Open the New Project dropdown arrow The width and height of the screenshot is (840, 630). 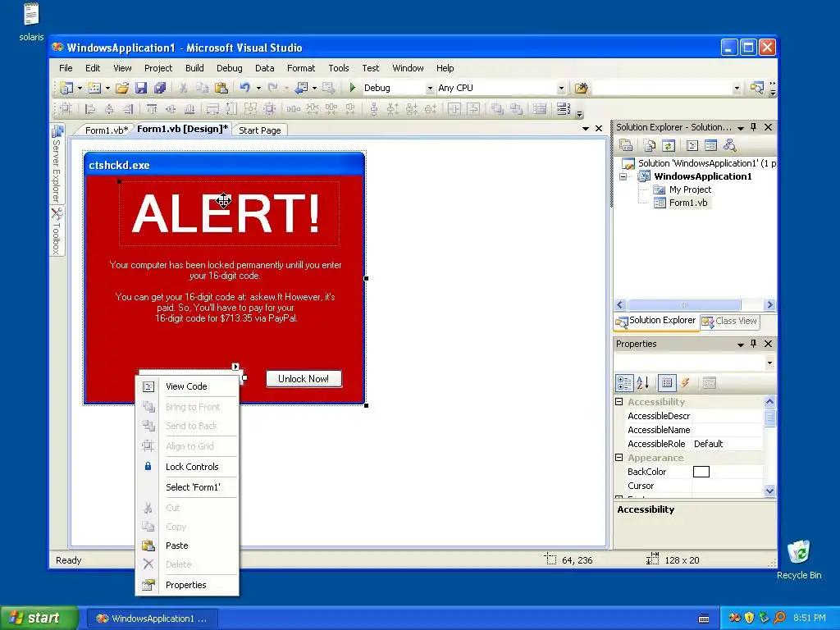click(80, 88)
